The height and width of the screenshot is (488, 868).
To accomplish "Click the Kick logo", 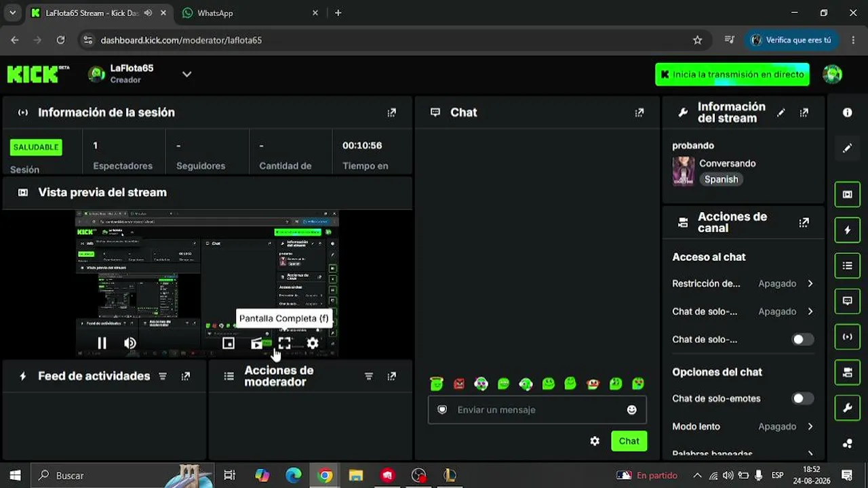I will tap(38, 74).
